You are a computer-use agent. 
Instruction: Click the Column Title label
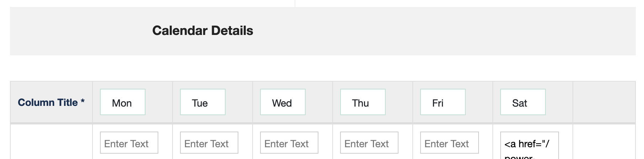48,103
